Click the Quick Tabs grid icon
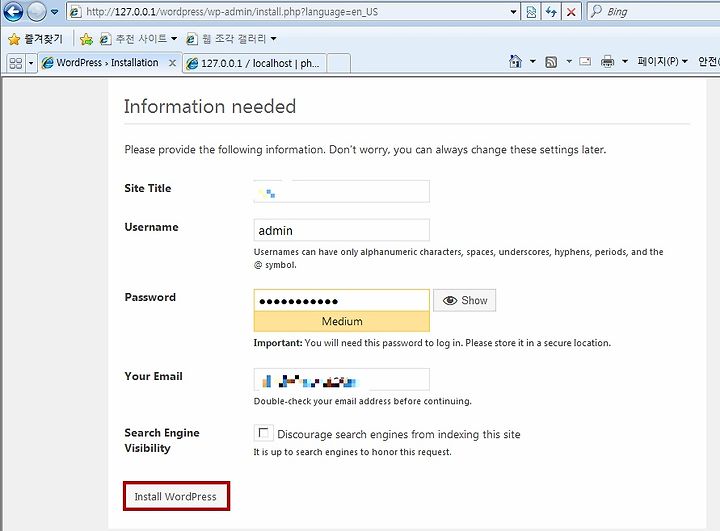Viewport: 720px width, 531px height. [16, 63]
